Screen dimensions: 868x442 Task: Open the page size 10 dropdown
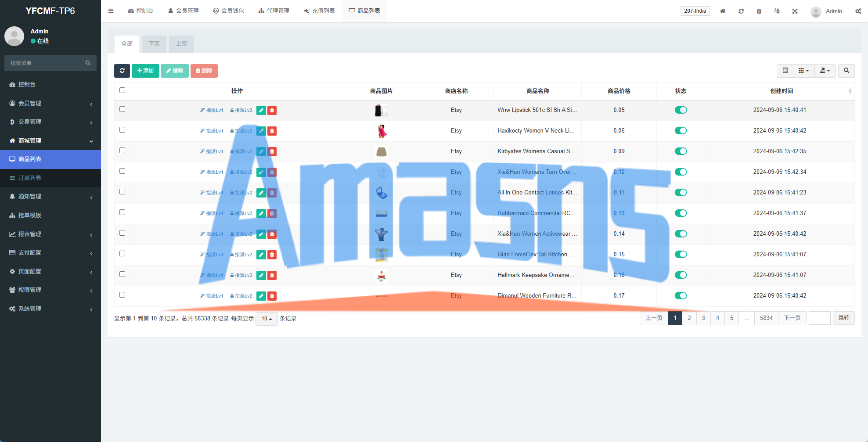click(267, 319)
